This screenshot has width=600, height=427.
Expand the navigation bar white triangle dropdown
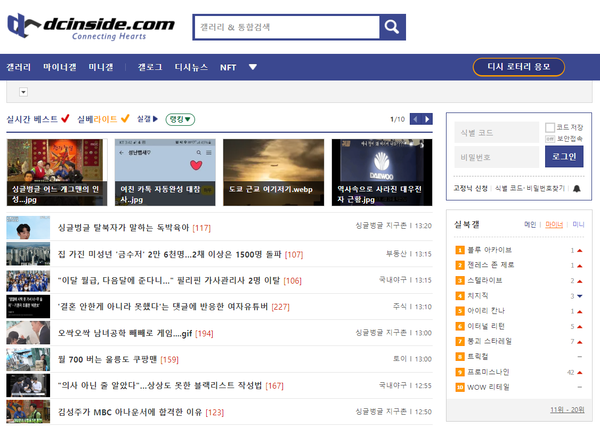point(253,67)
